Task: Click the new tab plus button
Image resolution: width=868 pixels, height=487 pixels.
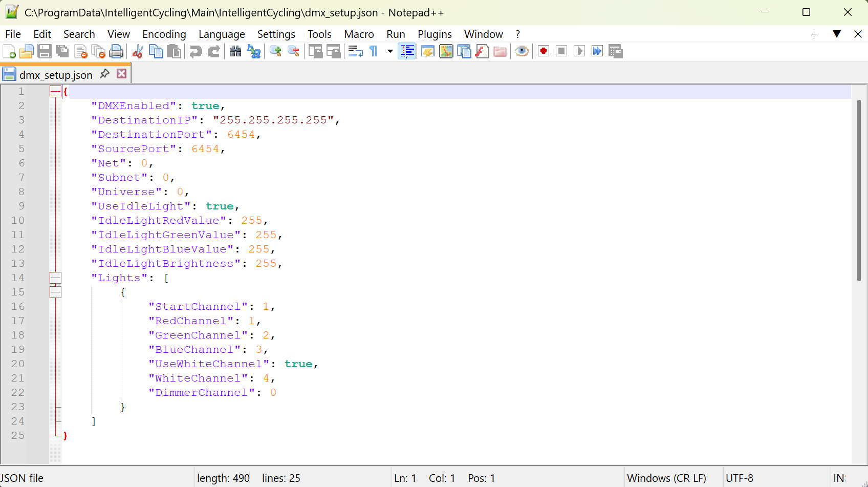Action: tap(814, 34)
